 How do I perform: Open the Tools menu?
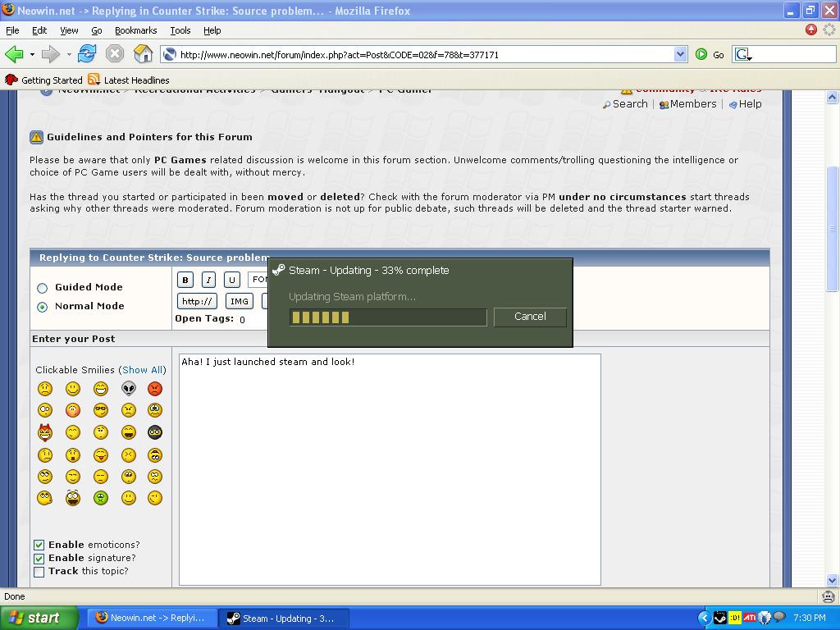180,30
